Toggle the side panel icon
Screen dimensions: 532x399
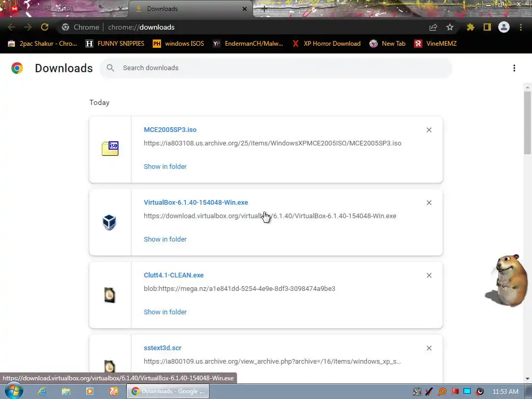(x=487, y=27)
